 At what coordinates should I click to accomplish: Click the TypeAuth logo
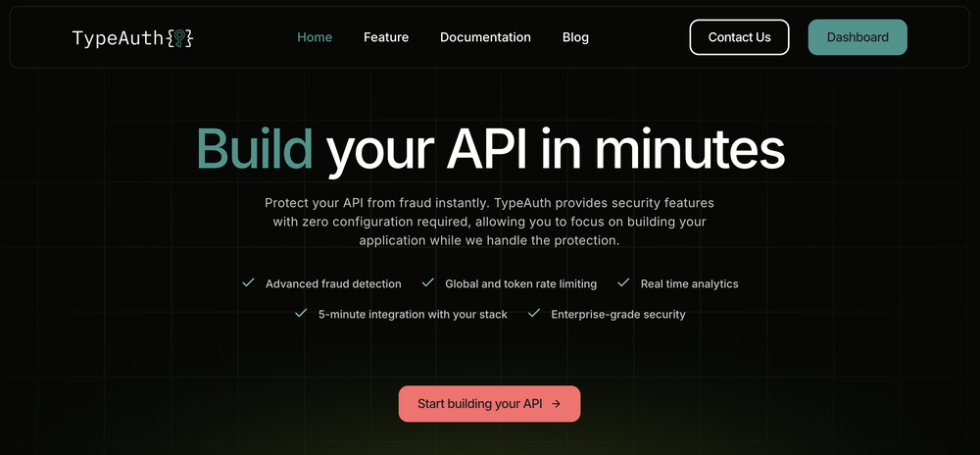[x=132, y=38]
